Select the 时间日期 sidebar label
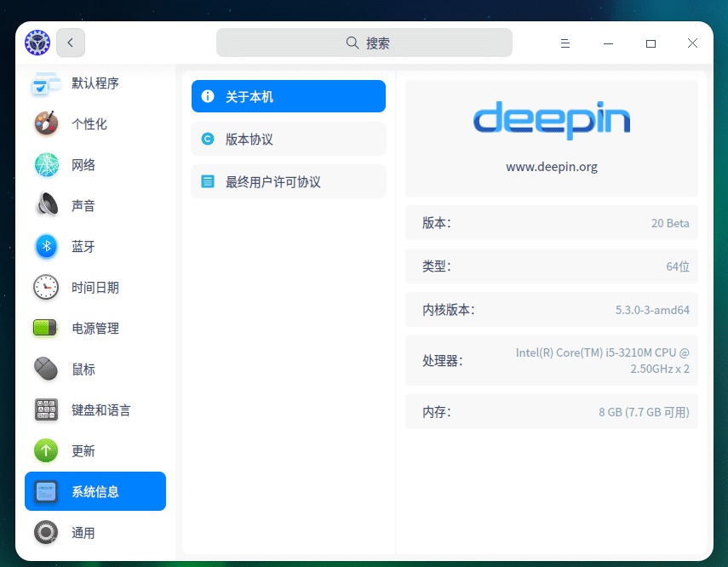Screen dimensions: 728x567 tap(95, 288)
